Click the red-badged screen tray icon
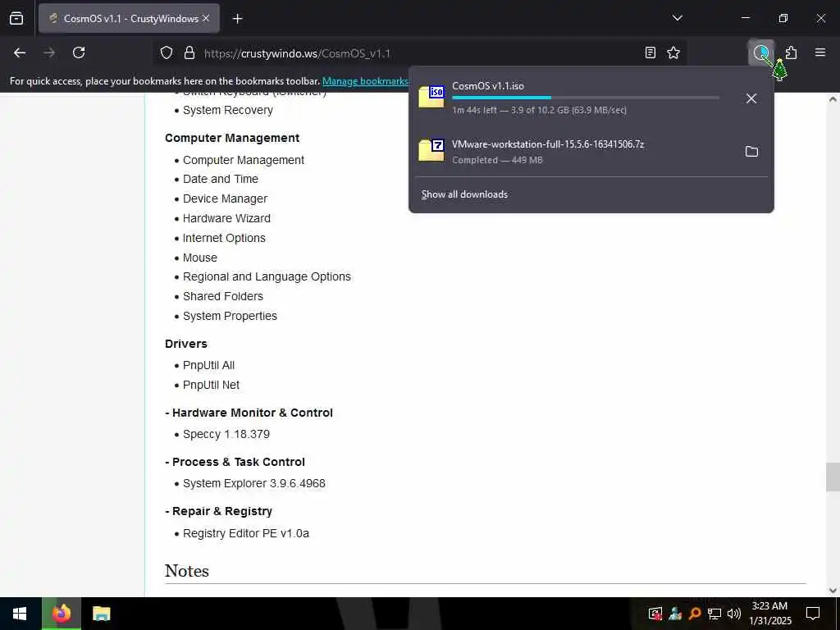This screenshot has width=840, height=630. pyautogui.click(x=655, y=614)
